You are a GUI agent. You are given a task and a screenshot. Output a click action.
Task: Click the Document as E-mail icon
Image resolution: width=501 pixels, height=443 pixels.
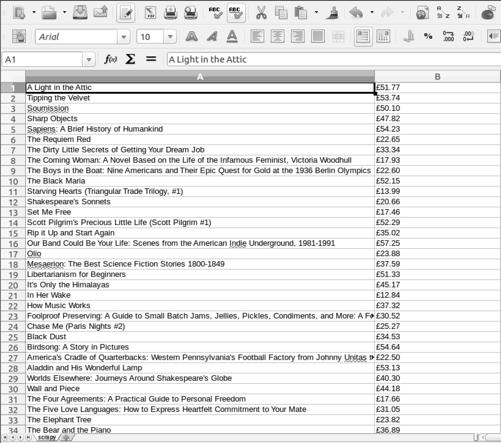point(101,13)
